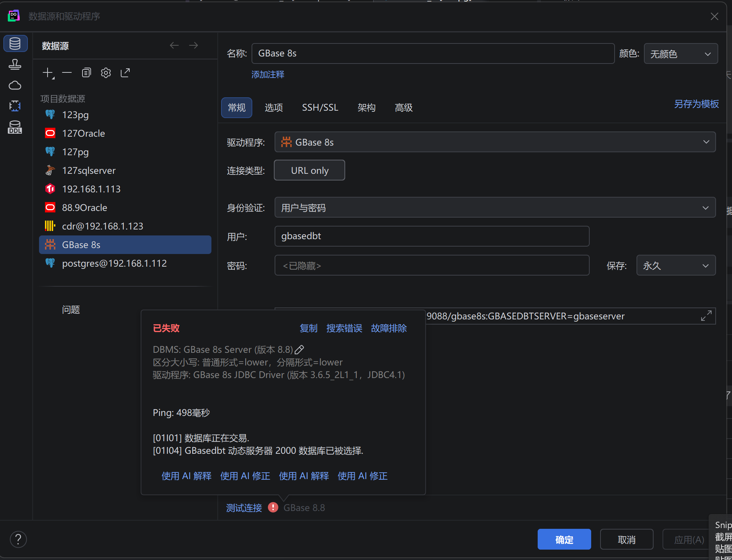Navigate forward with right arrow

click(194, 45)
